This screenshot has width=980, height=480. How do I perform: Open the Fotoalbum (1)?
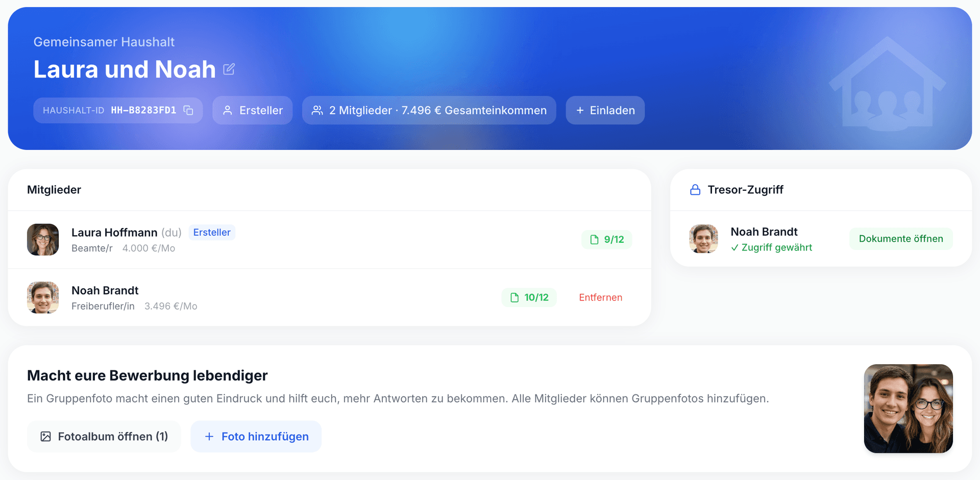[104, 437]
